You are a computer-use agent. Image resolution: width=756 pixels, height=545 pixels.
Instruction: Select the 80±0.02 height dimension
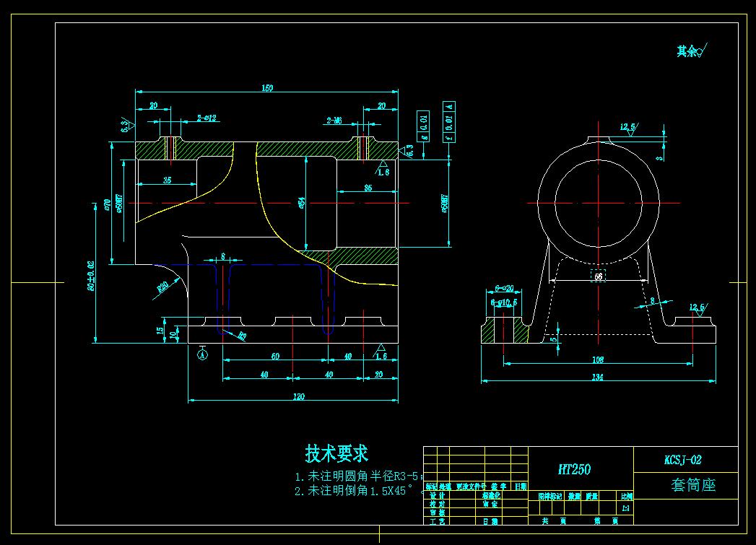91,276
